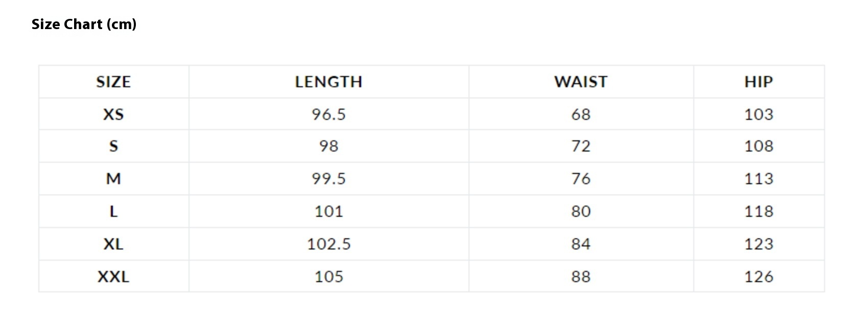Select the LENGTH column header
This screenshot has height=326, width=868.
[x=329, y=82]
